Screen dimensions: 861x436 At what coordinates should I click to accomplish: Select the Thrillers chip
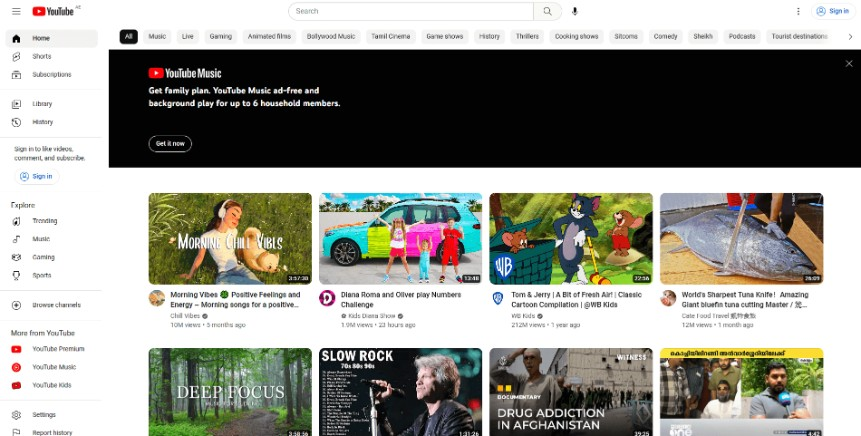pyautogui.click(x=527, y=37)
